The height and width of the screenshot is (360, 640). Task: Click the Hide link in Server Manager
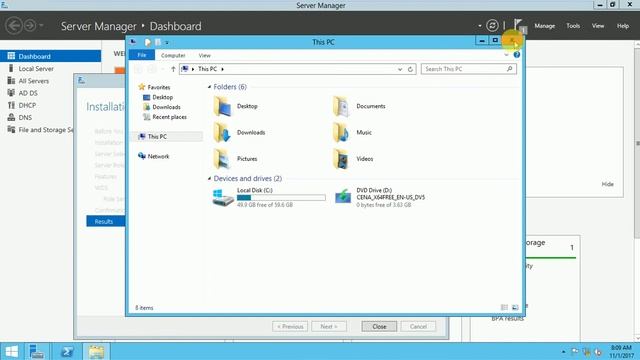coord(607,184)
